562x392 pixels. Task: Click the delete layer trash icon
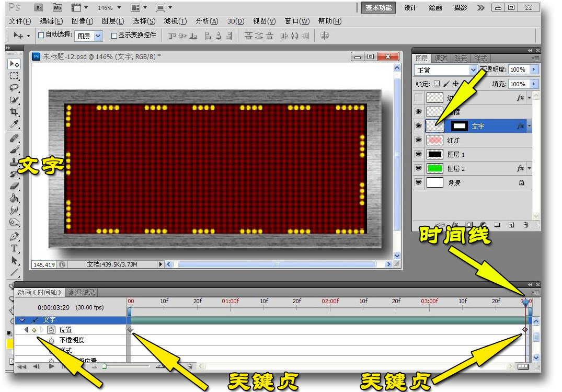525,225
